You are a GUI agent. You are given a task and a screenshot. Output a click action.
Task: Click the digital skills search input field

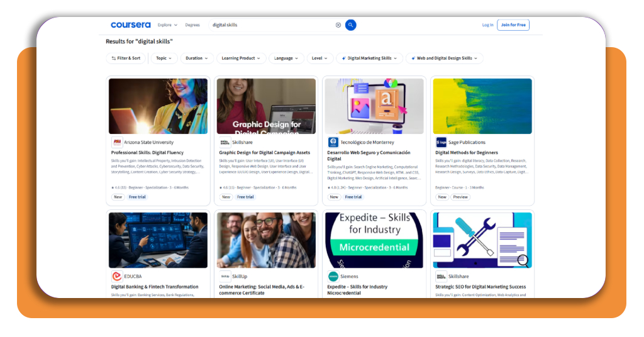272,25
